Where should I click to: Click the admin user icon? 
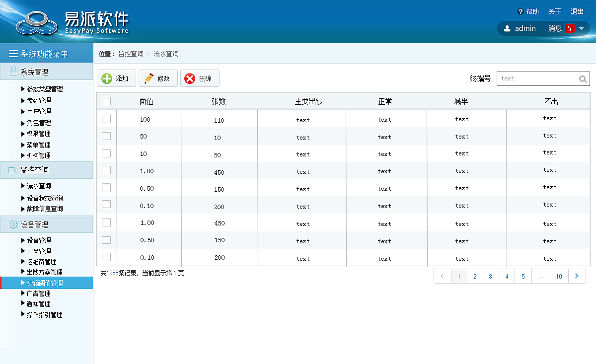click(507, 28)
